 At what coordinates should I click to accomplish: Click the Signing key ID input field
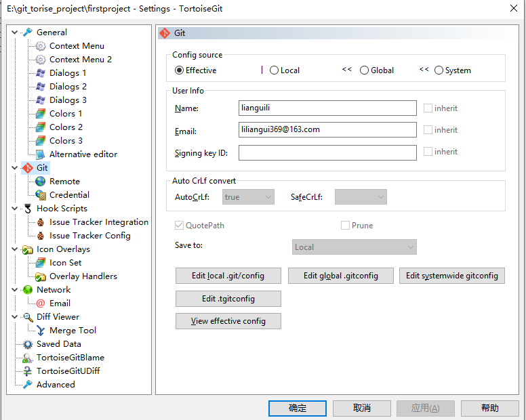[328, 152]
